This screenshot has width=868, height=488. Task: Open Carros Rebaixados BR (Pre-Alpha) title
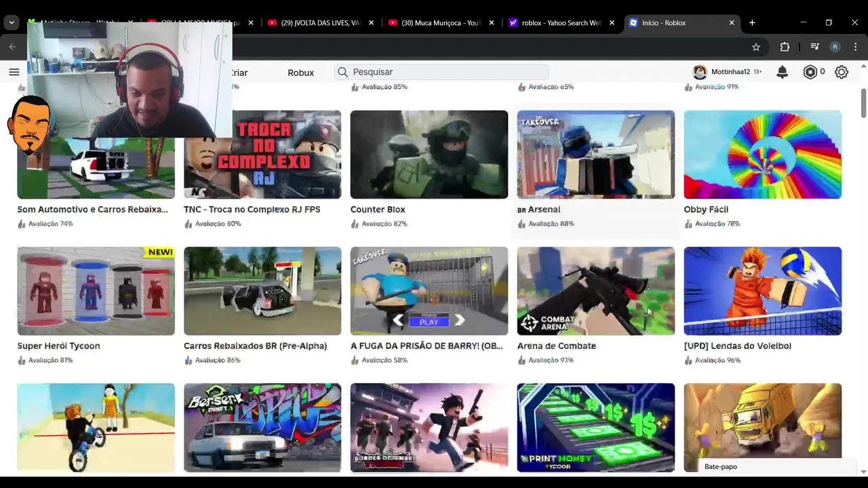tap(255, 346)
